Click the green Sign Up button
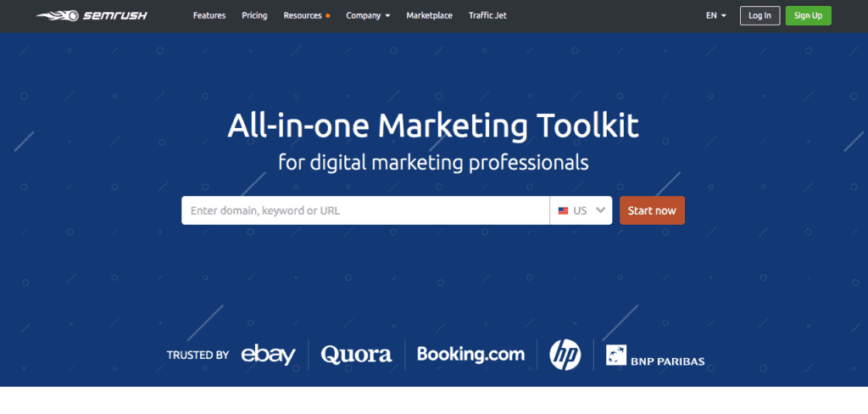This screenshot has height=414, width=868. [808, 15]
